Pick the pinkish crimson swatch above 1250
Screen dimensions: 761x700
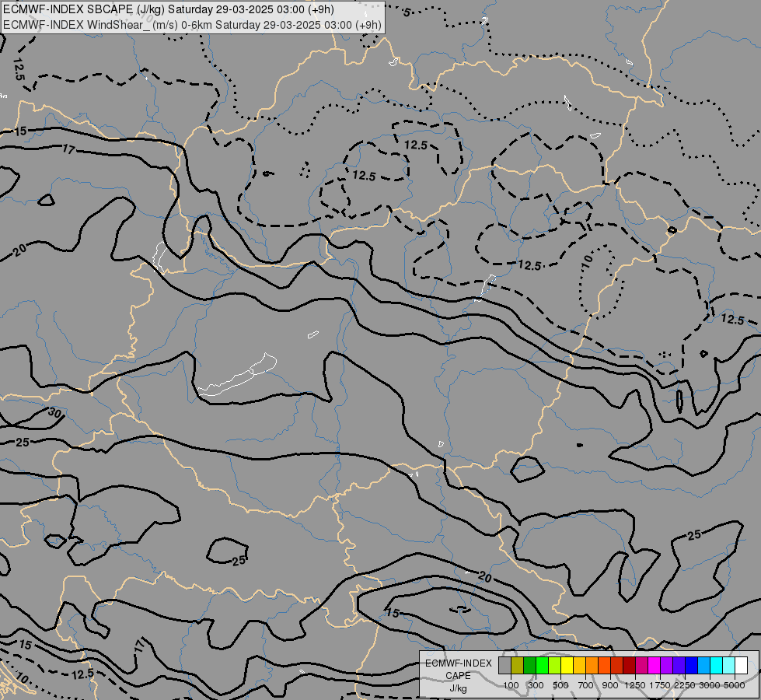click(x=641, y=665)
